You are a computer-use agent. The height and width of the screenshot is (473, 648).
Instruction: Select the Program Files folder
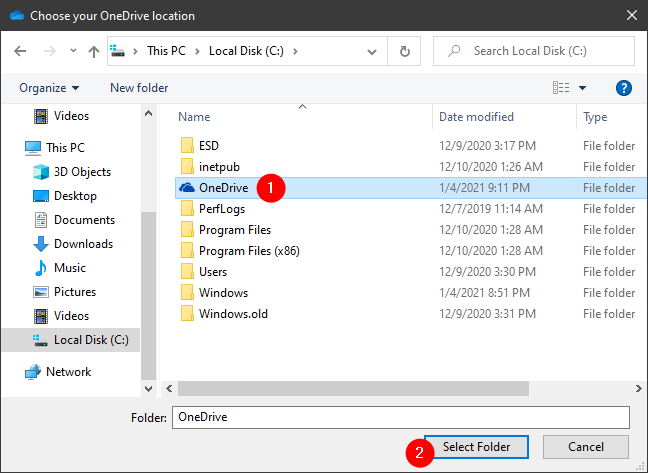(235, 230)
